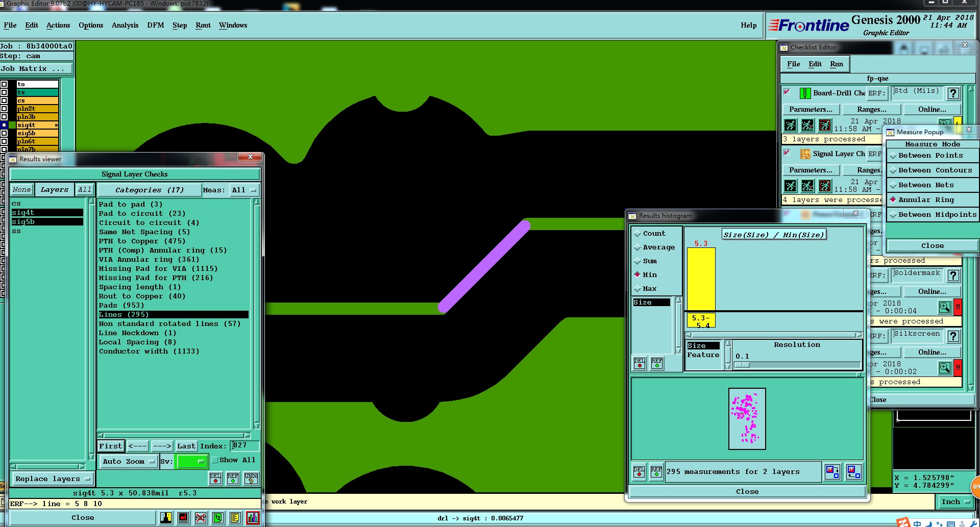Open the Auto Zoom dropdown
This screenshot has height=527, width=980.
click(x=128, y=462)
